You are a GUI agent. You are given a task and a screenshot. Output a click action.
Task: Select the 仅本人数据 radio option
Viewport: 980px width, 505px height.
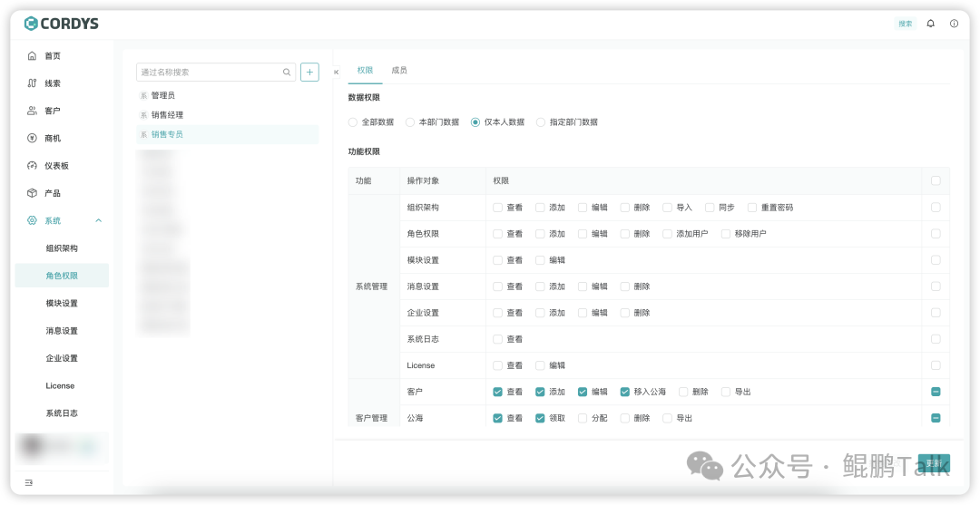pos(475,122)
